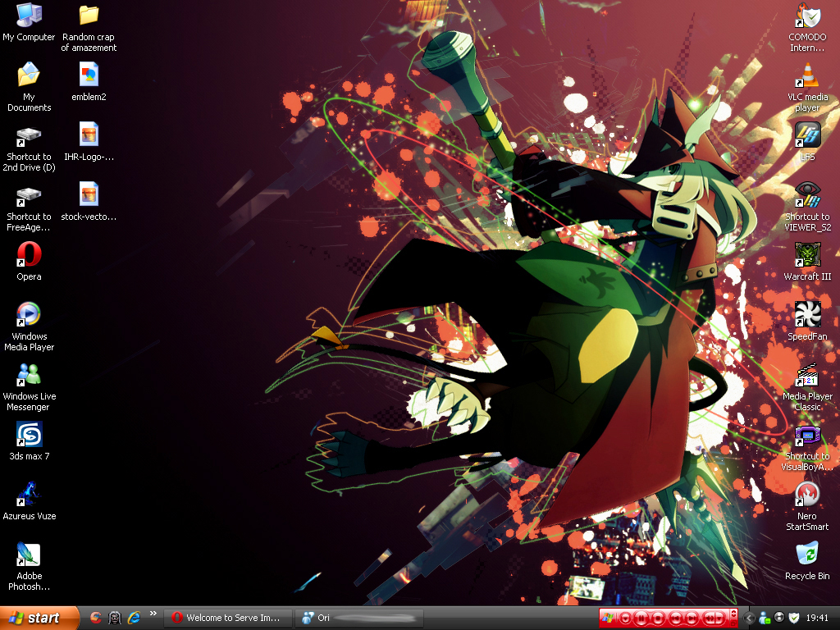Switch to the Messenger 'Ori' taskbar button
This screenshot has width=840, height=630.
359,618
